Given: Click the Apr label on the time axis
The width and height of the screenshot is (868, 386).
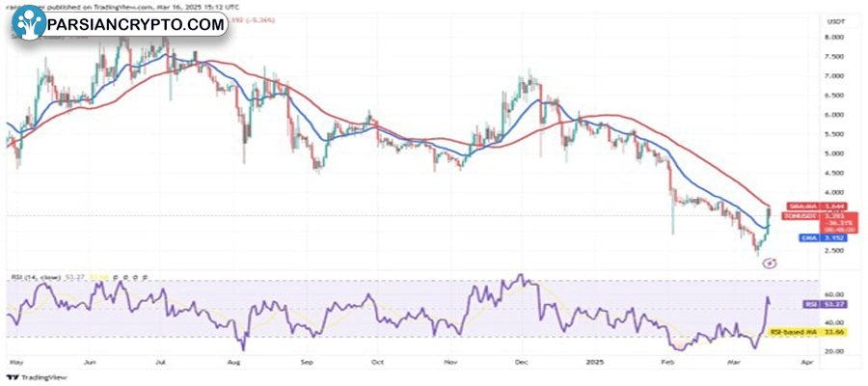Looking at the screenshot, I should [x=806, y=362].
